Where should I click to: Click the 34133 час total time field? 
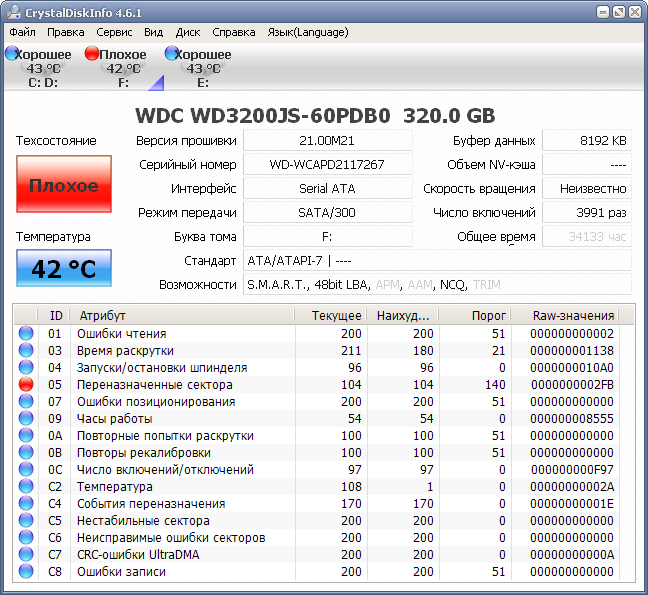coord(587,236)
